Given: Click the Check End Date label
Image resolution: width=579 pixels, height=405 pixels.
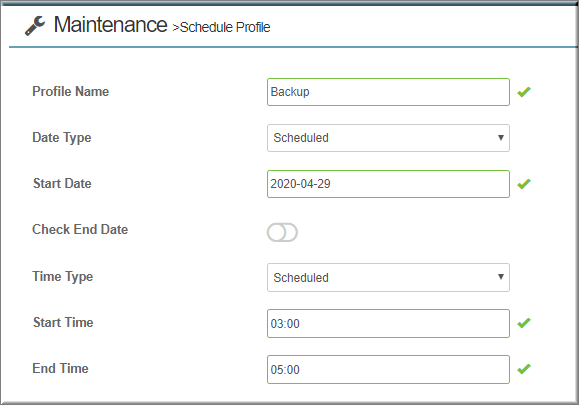Looking at the screenshot, I should [80, 229].
